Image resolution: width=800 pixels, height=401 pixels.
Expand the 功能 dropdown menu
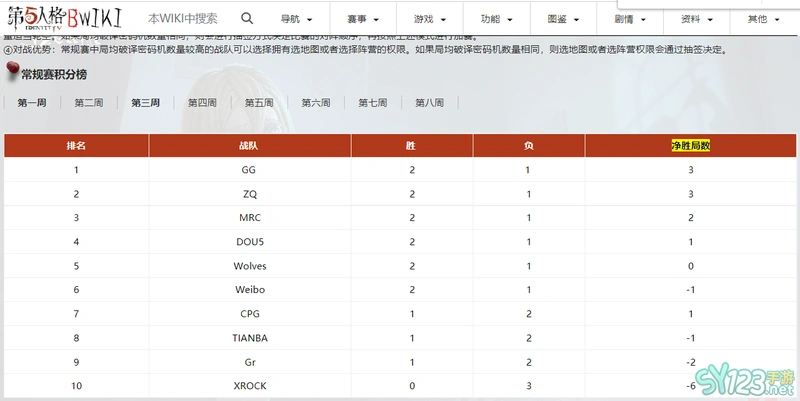coord(496,19)
